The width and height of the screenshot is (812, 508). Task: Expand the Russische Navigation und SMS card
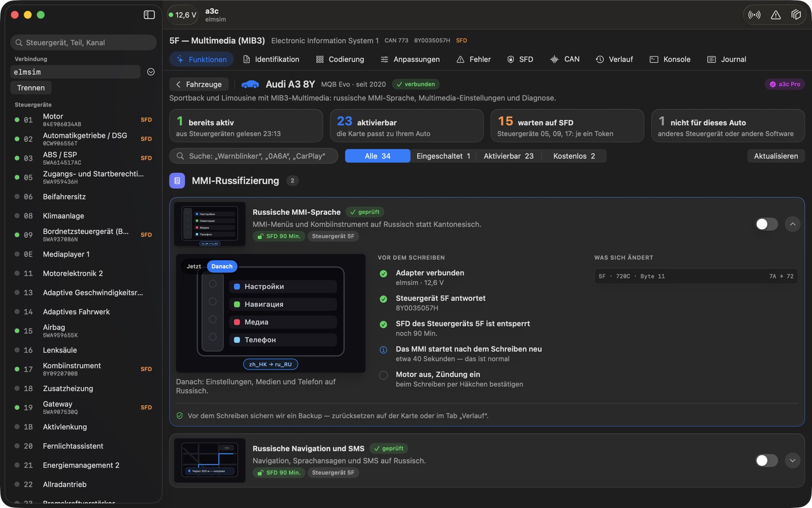tap(793, 460)
